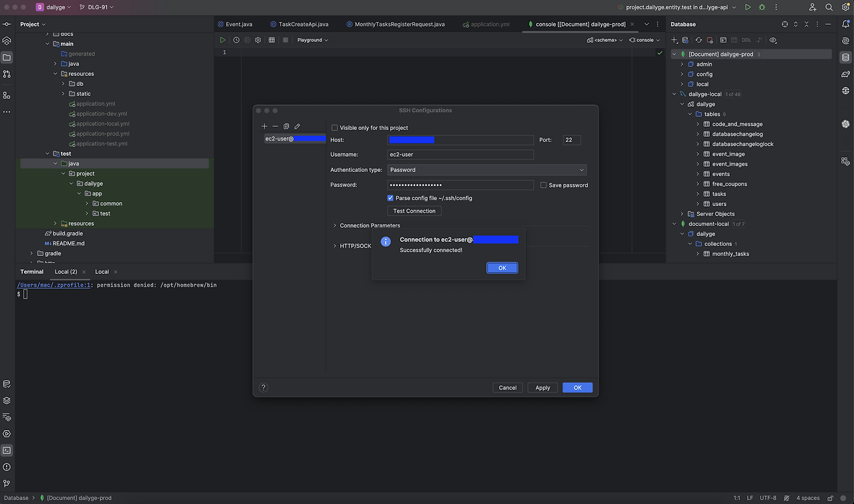854x504 pixels.
Task: Enable Visible only for this project checkbox
Action: tap(335, 128)
